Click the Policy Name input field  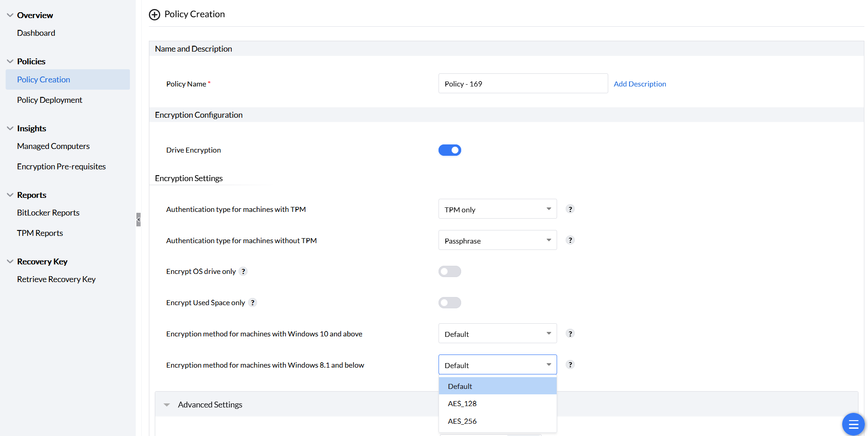click(523, 84)
